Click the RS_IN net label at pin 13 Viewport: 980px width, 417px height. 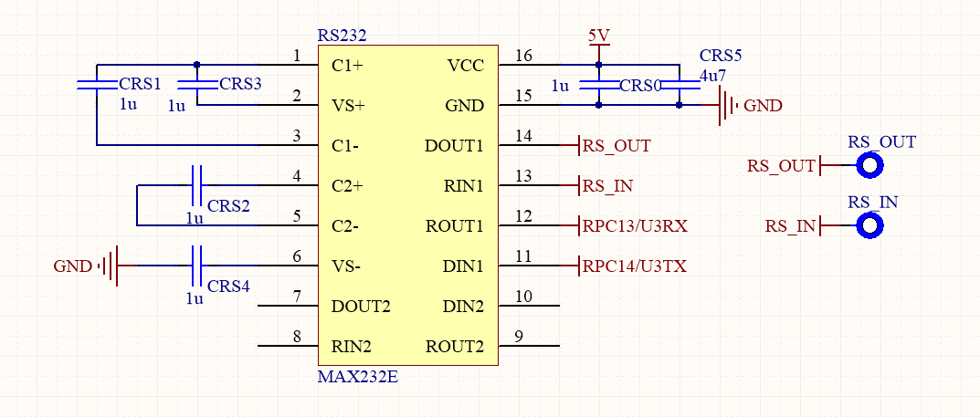pyautogui.click(x=607, y=186)
